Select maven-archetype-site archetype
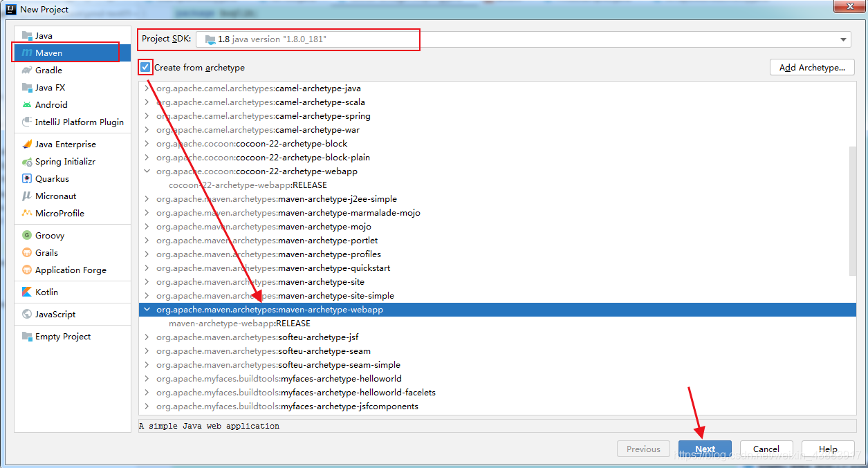This screenshot has width=868, height=468. [260, 281]
